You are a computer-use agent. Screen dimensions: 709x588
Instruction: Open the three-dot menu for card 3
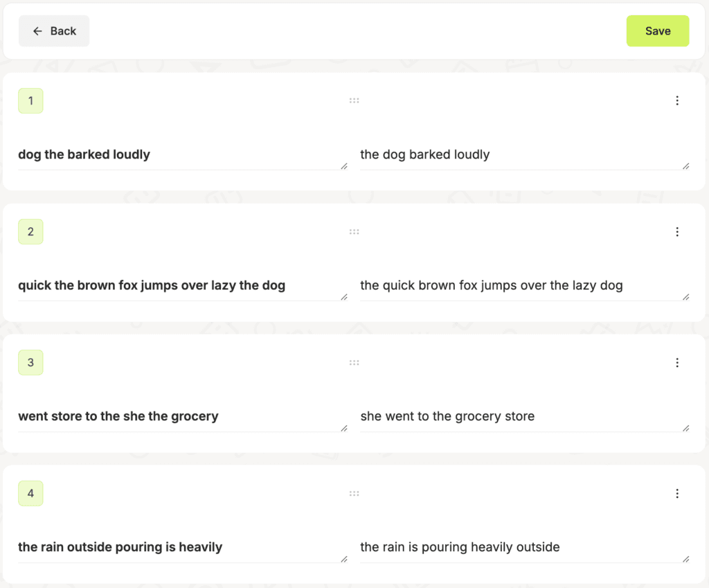pos(677,362)
